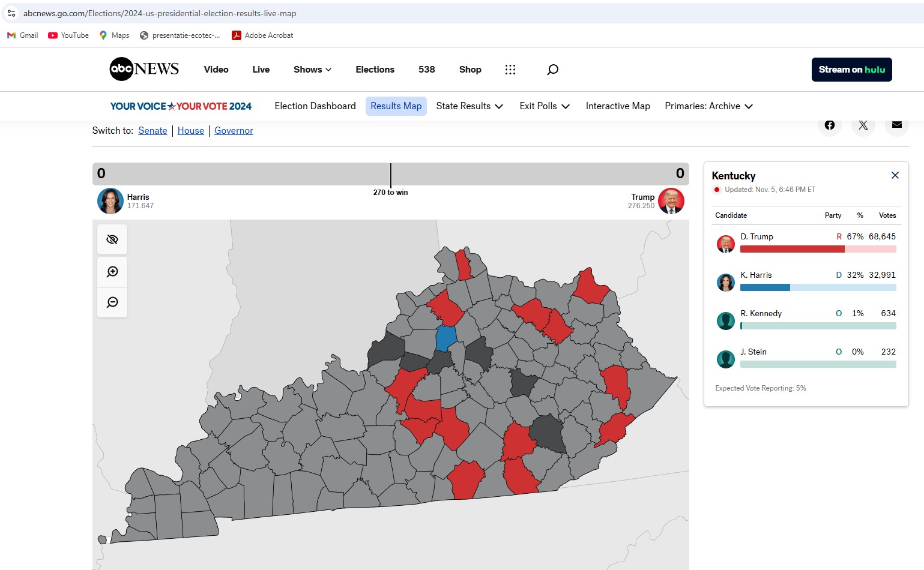Click the Stream on Hulu button
Image resolution: width=924 pixels, height=570 pixels.
click(x=851, y=70)
